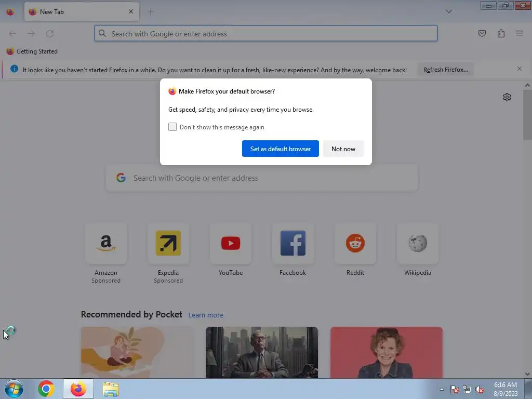This screenshot has width=532, height=399.
Task: Click the vertical scrollbar thumb
Action: pos(527,114)
